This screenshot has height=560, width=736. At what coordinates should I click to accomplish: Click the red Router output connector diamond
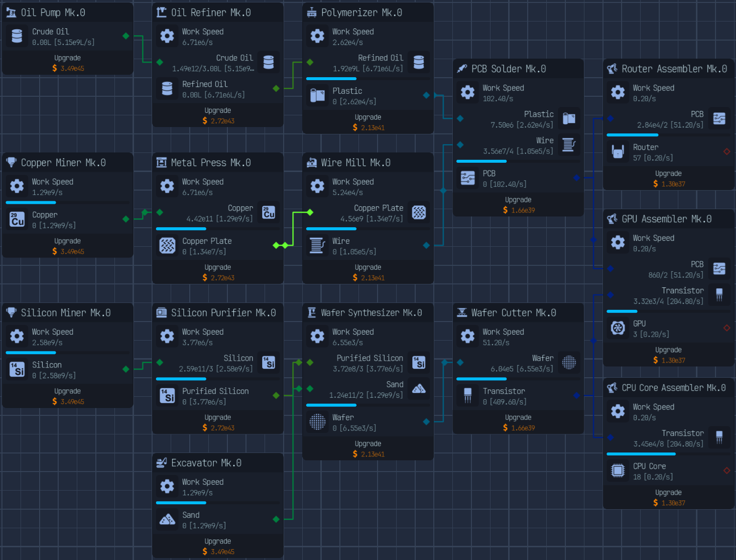(727, 151)
